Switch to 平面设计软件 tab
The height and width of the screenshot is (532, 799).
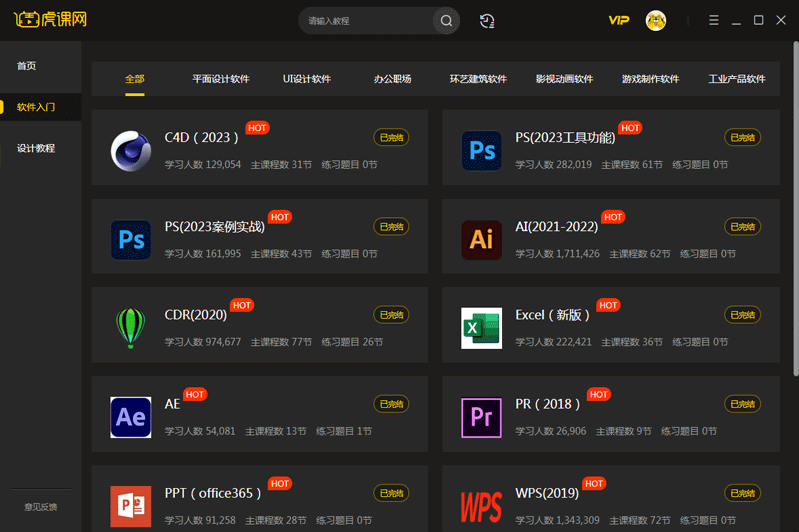pos(220,79)
